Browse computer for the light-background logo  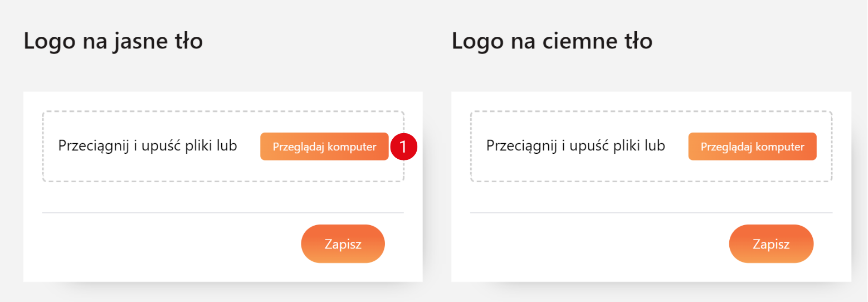(x=324, y=147)
